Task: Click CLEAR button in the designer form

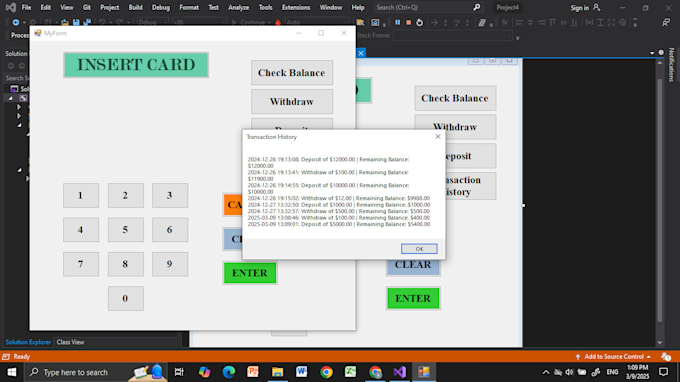Action: pos(413,264)
